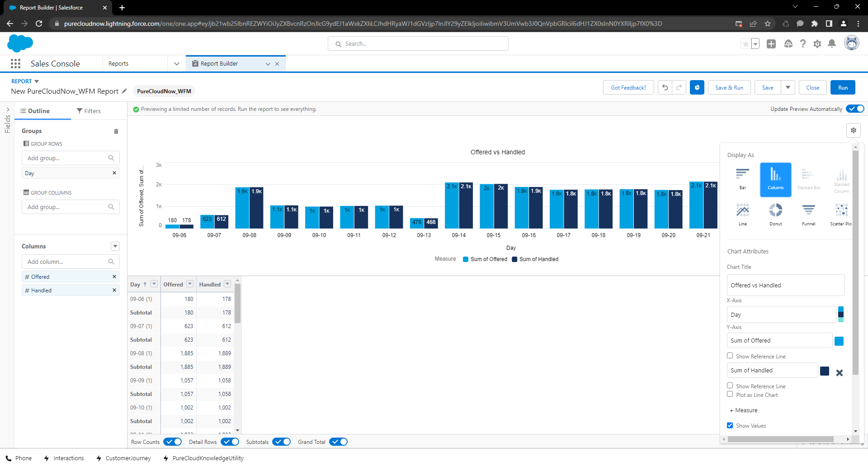The height and width of the screenshot is (467, 868).
Task: Click the undo arrow icon
Action: coord(665,88)
